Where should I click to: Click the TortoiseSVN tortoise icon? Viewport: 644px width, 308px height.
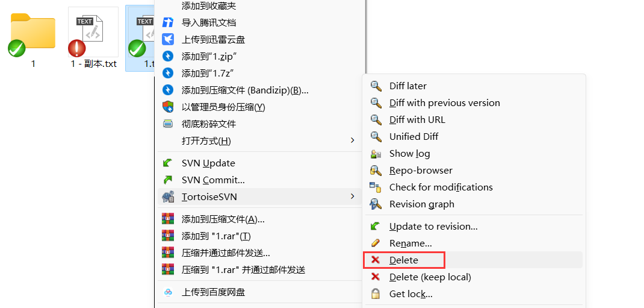(x=169, y=197)
